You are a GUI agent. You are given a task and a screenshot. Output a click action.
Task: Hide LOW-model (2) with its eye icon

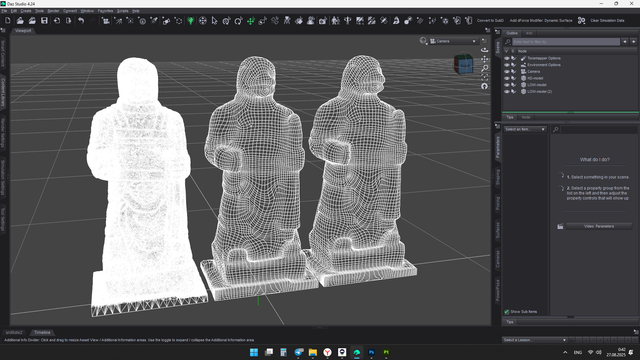click(x=507, y=91)
